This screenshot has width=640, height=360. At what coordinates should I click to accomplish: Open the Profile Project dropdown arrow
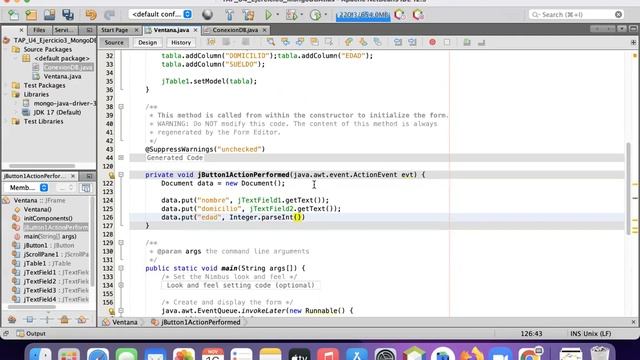coord(326,15)
